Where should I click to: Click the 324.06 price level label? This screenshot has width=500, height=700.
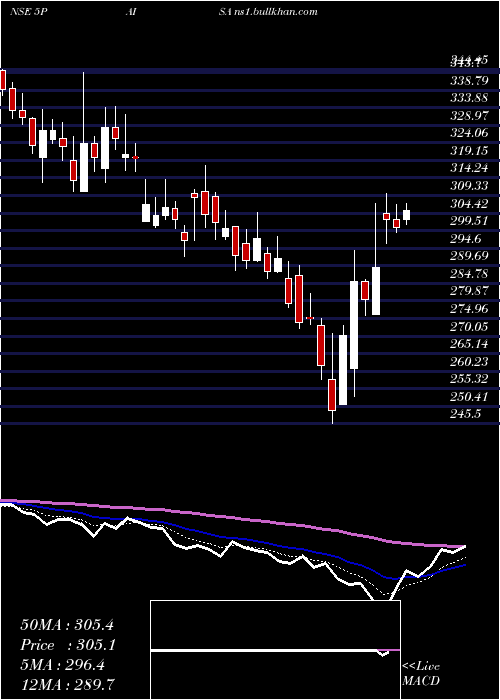469,133
